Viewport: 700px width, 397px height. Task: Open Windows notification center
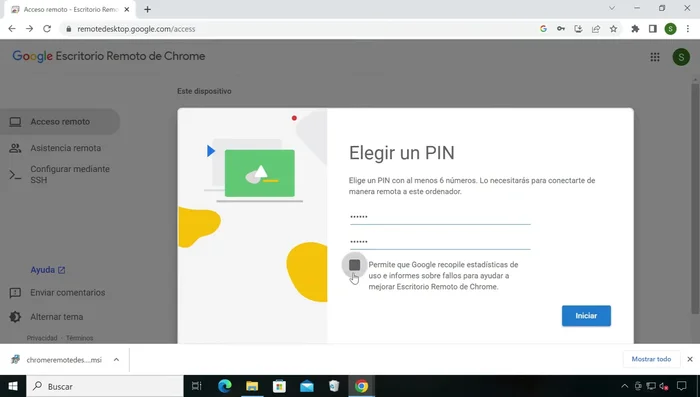click(x=682, y=386)
